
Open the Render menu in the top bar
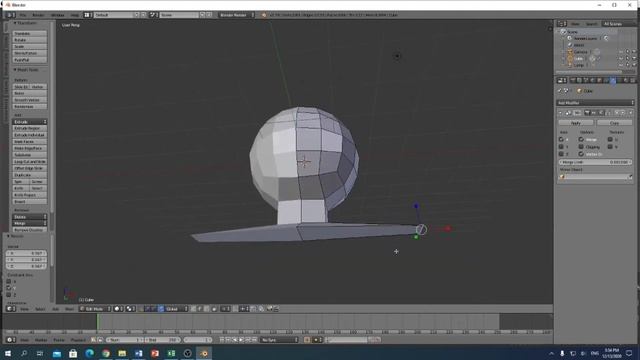click(x=38, y=15)
